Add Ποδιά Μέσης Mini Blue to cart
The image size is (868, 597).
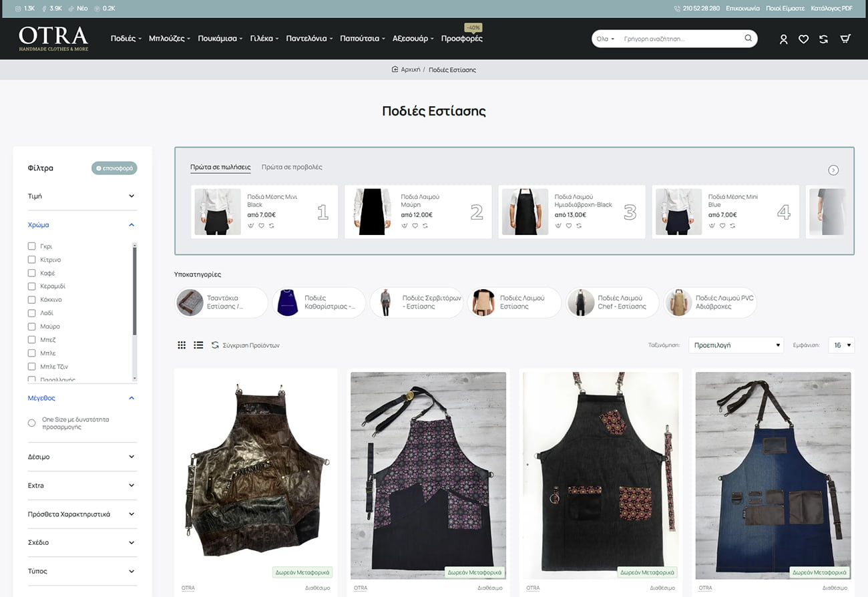711,226
